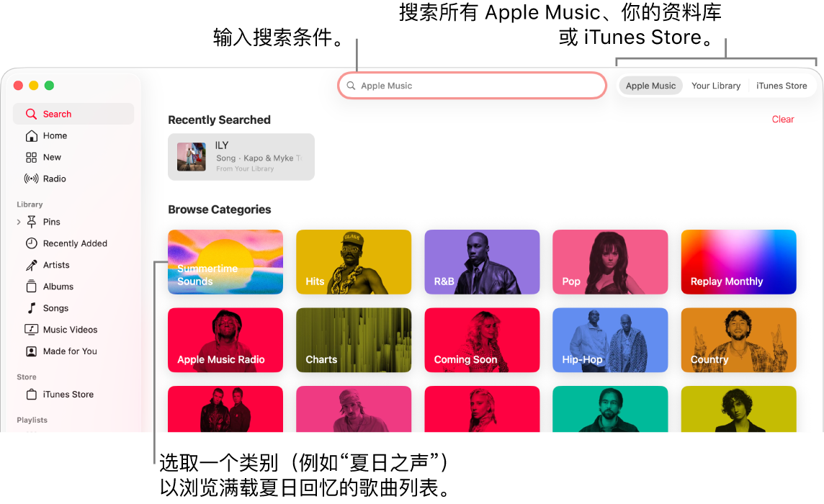Open the recently searched ILY song

(x=241, y=157)
